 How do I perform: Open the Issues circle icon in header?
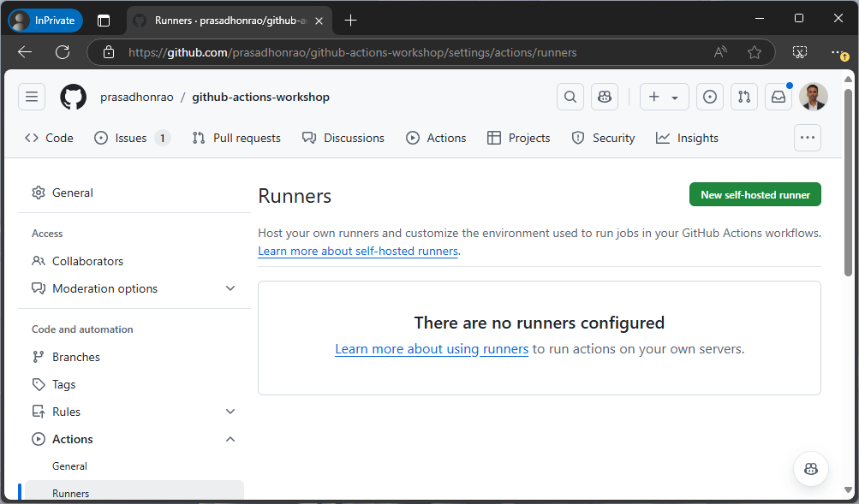click(x=710, y=97)
